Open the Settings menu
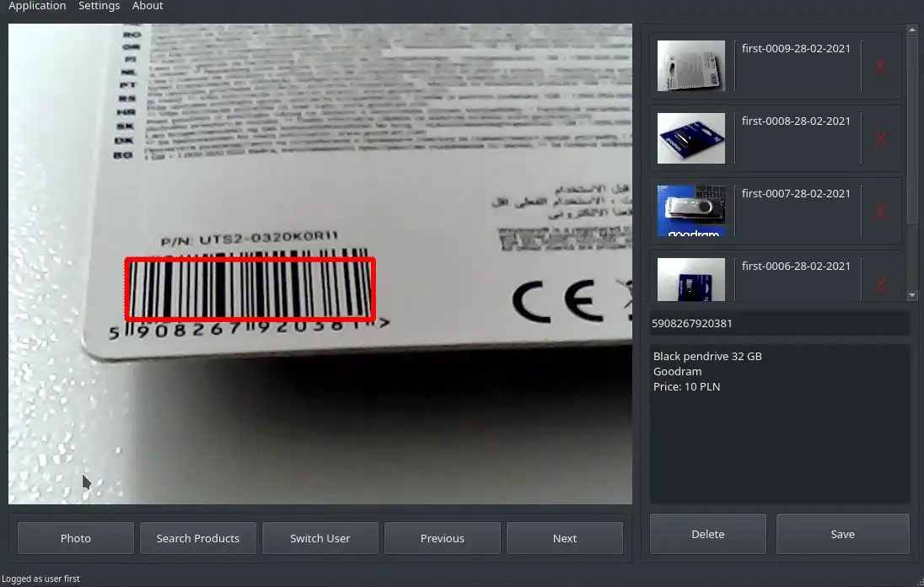Image resolution: width=924 pixels, height=587 pixels. (99, 6)
